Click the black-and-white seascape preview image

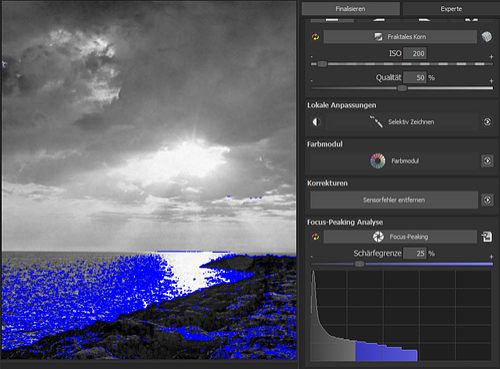tap(149, 180)
